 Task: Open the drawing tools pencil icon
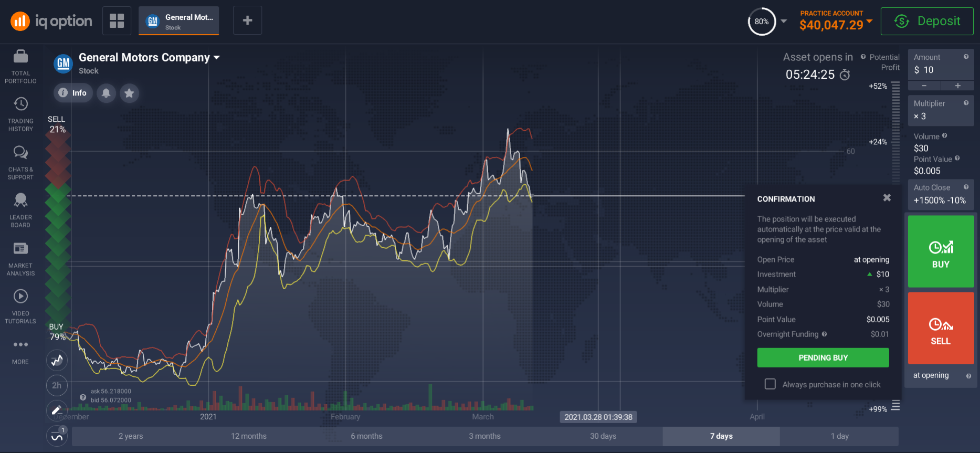point(57,410)
